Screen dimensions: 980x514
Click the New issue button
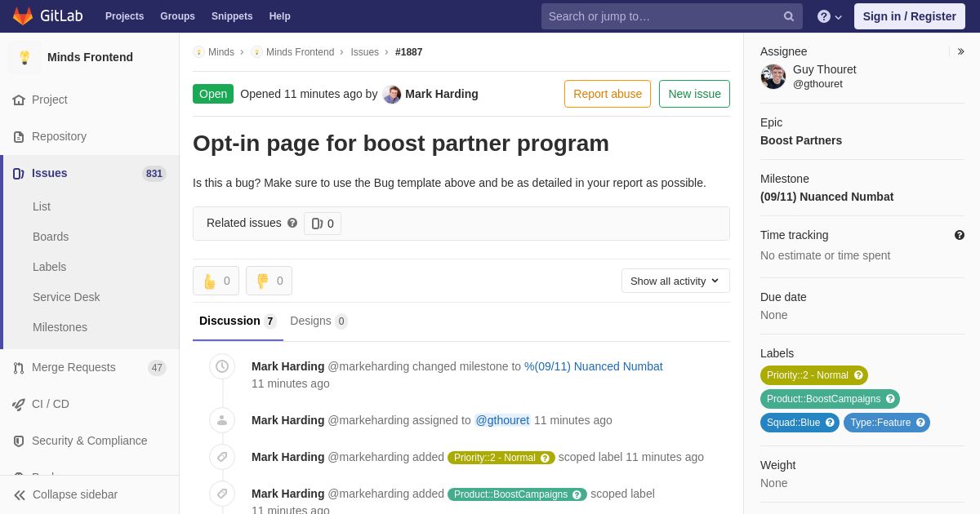tap(694, 94)
